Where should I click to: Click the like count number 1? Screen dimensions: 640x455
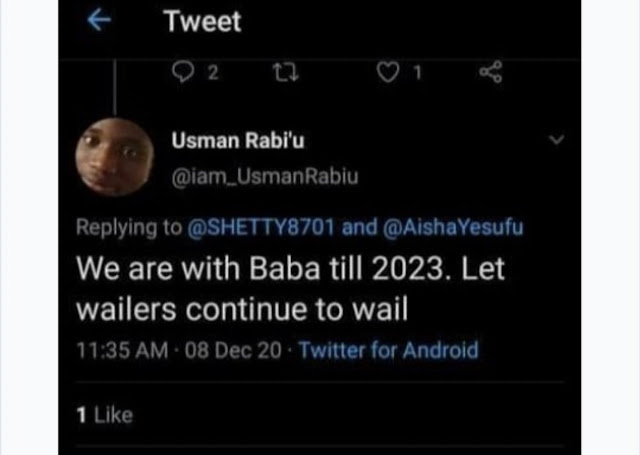(x=417, y=73)
